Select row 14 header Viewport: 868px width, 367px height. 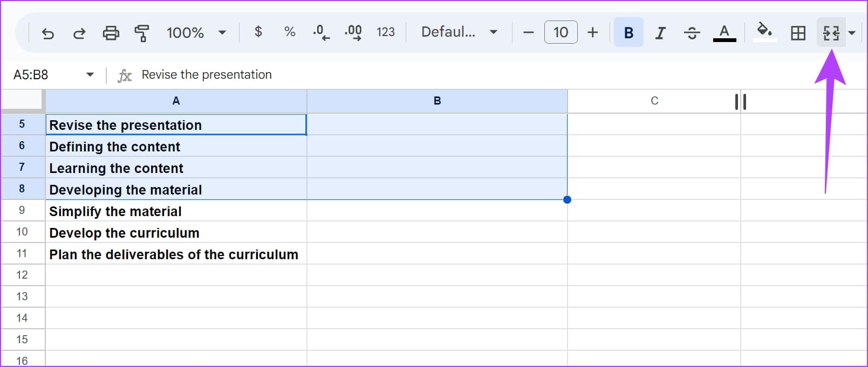tap(22, 318)
